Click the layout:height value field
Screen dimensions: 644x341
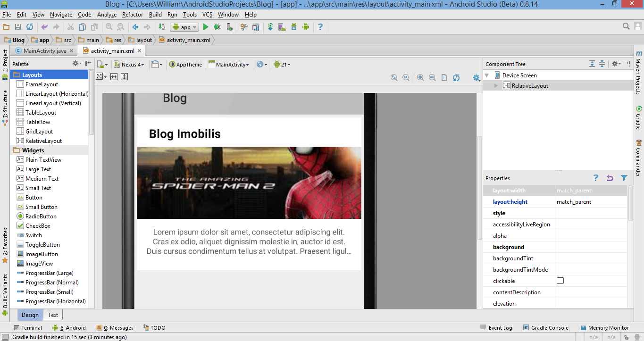click(x=591, y=202)
